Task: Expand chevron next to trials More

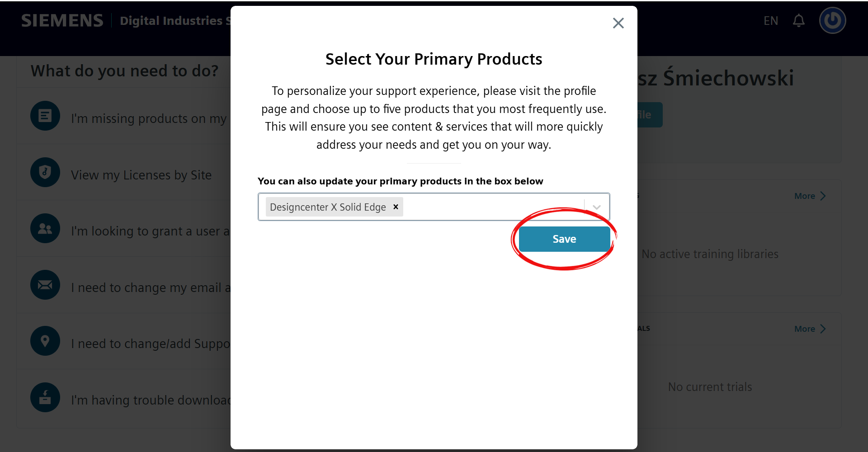Action: 823,329
